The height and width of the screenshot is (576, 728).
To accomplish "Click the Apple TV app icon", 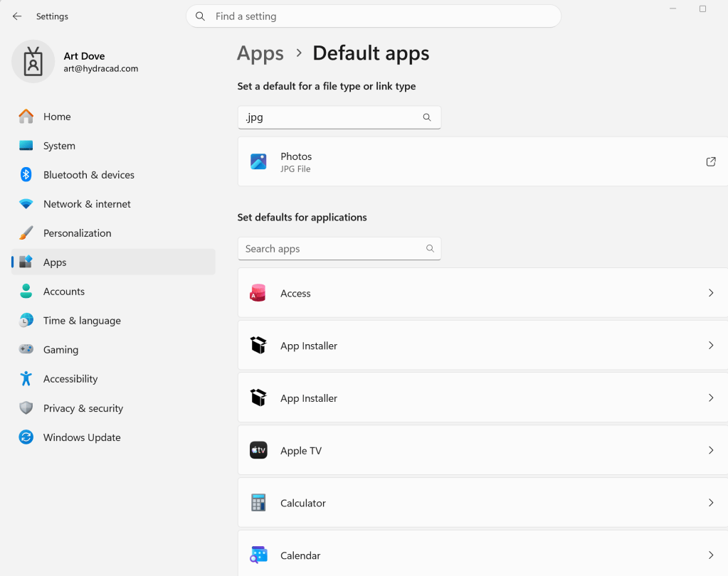I will pos(258,450).
